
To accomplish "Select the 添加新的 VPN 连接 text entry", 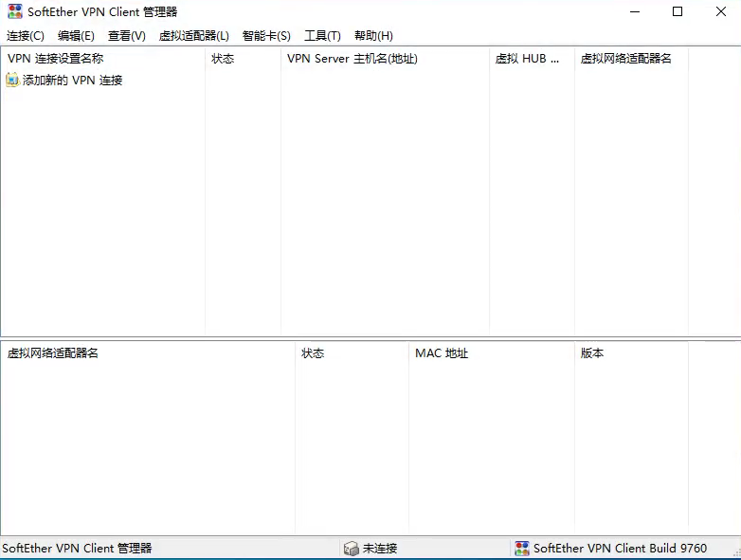I will tap(72, 81).
